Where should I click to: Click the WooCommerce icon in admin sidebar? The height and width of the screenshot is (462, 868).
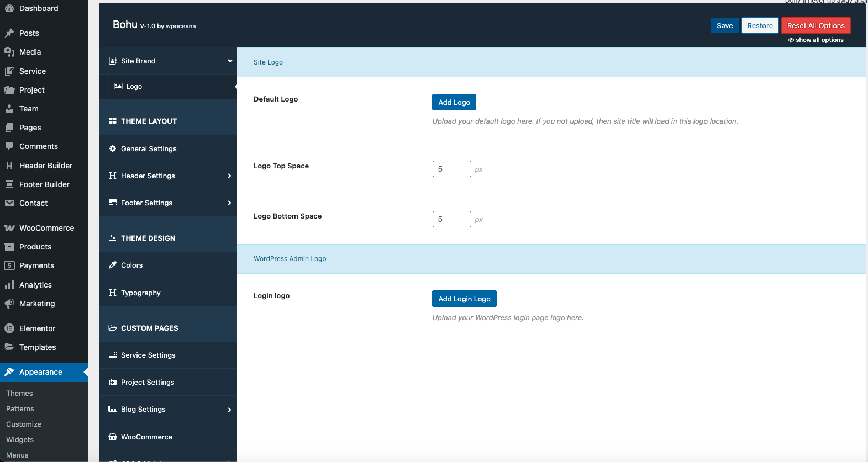9,228
